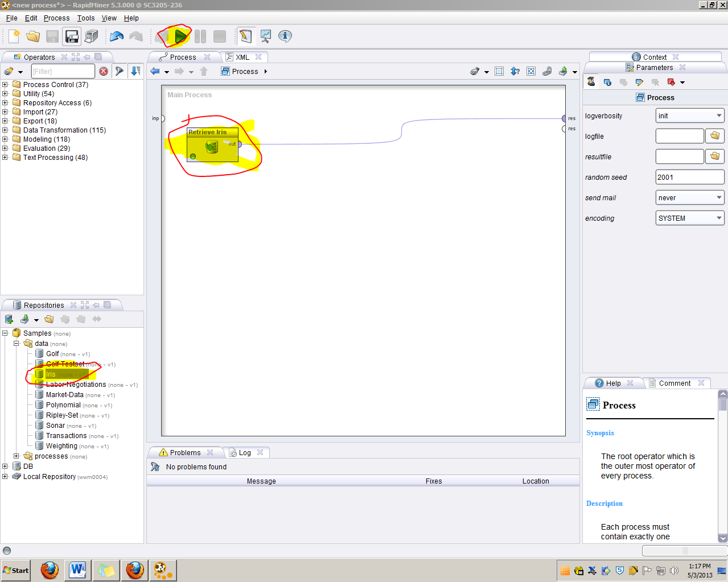Click the filter field in Operators panel

63,71
